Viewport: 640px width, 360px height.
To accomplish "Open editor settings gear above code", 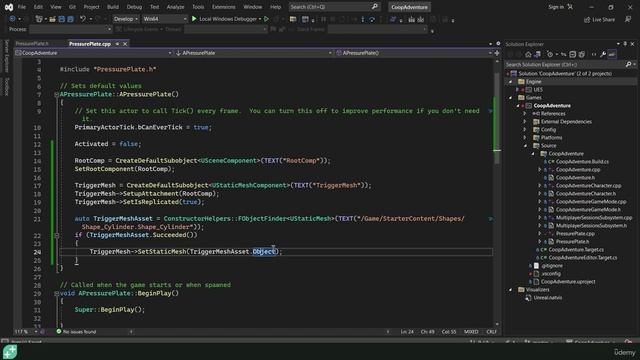I will tap(498, 44).
